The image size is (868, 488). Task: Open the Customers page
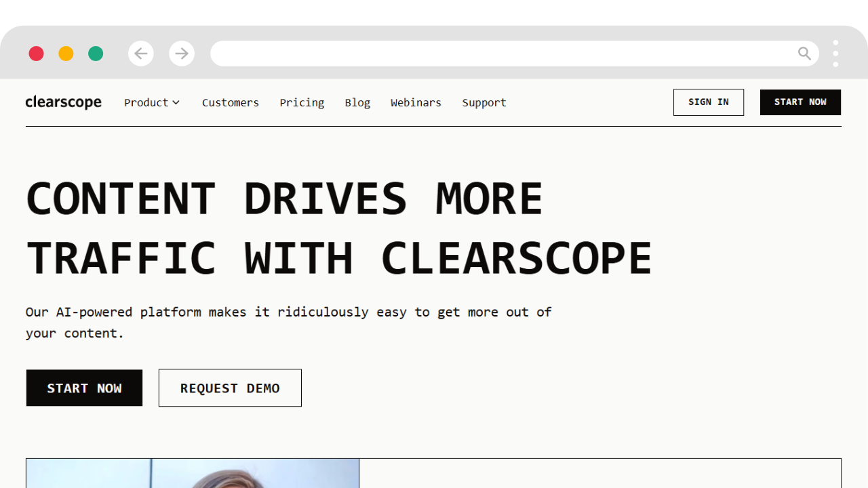231,102
